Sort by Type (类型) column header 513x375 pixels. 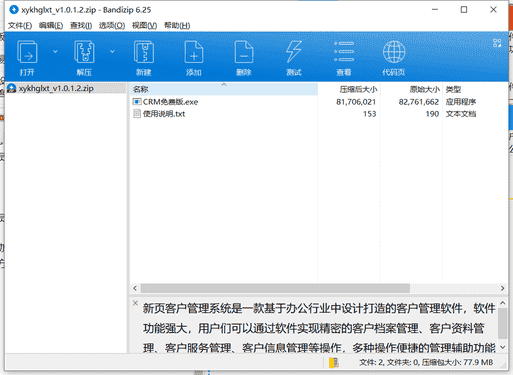pyautogui.click(x=475, y=89)
